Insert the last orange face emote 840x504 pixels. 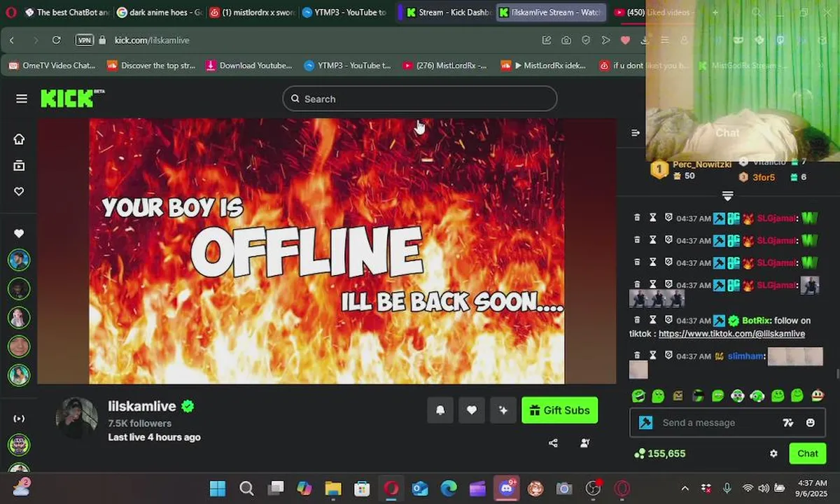(817, 396)
